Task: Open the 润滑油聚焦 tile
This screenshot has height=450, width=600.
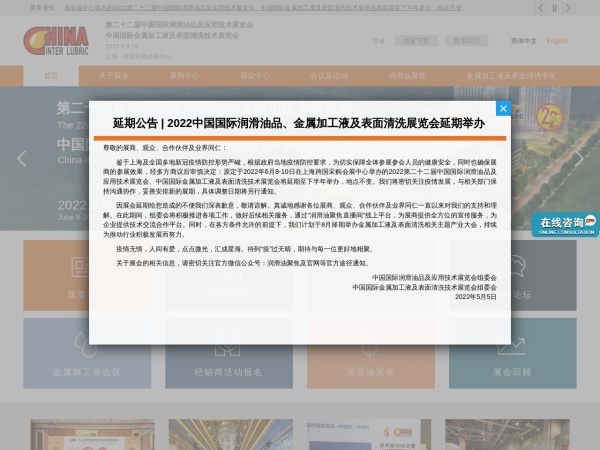Action: tap(370, 353)
